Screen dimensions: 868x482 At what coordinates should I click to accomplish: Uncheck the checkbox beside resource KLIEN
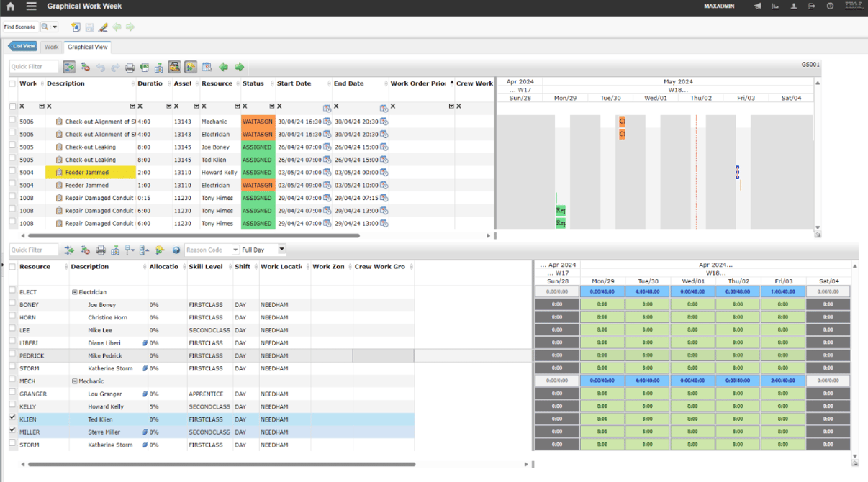point(12,419)
